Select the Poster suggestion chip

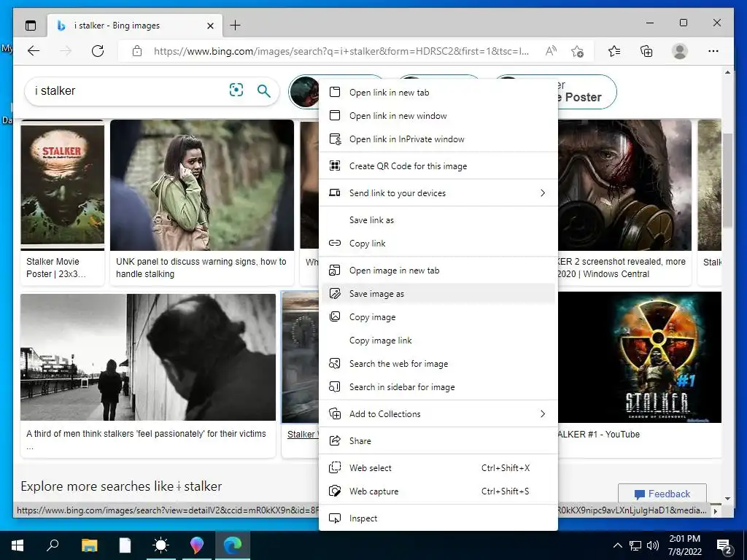click(587, 91)
